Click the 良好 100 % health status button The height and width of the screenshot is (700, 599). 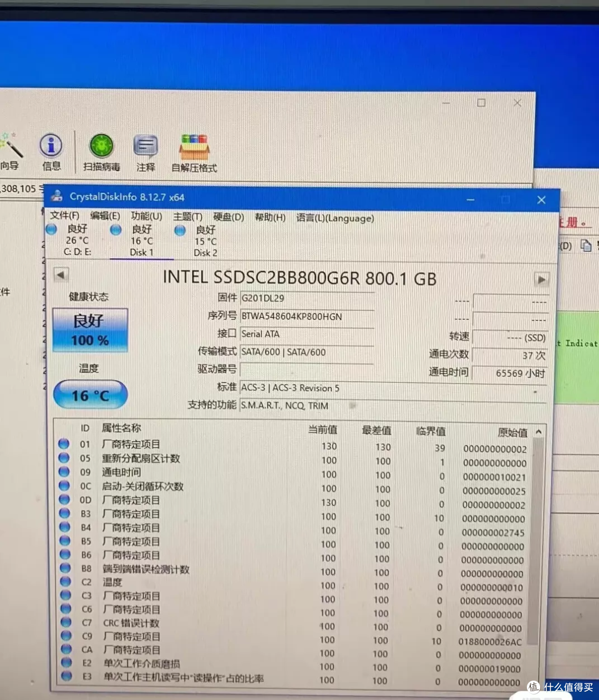tap(90, 330)
